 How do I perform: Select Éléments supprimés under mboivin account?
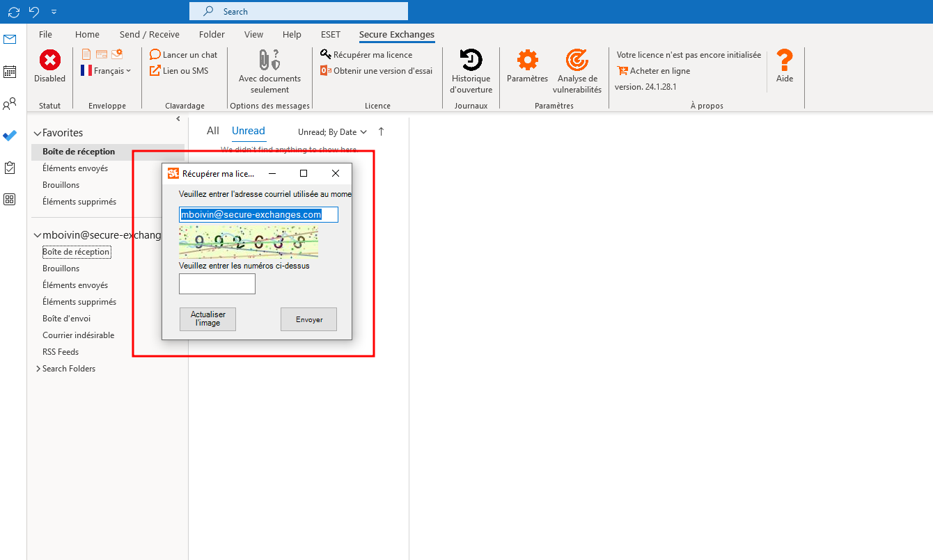pyautogui.click(x=79, y=302)
